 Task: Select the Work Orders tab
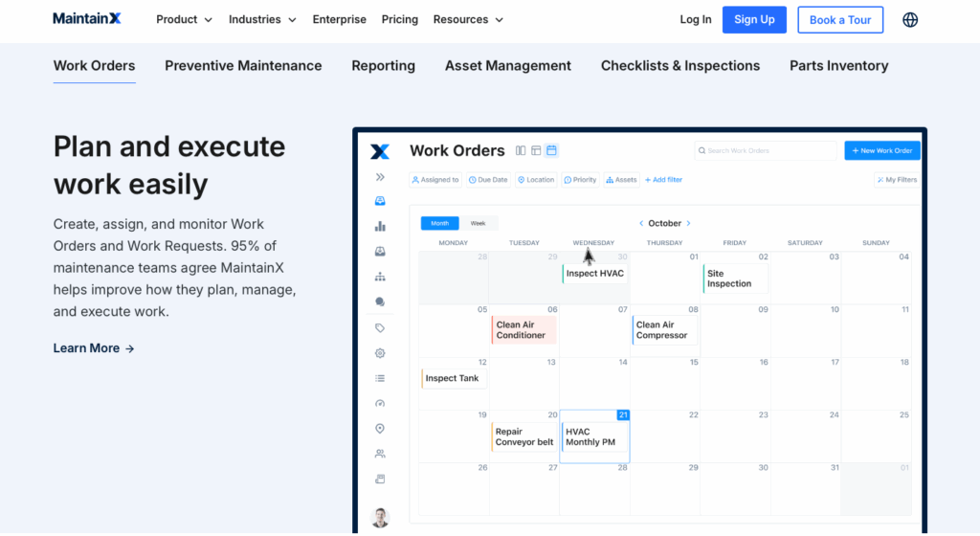pos(95,66)
